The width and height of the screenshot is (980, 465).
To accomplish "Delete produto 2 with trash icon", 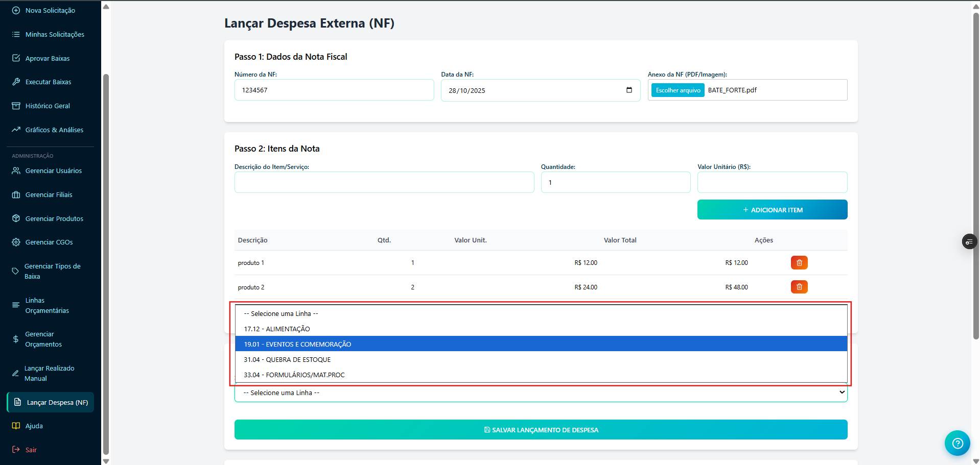I will 799,287.
